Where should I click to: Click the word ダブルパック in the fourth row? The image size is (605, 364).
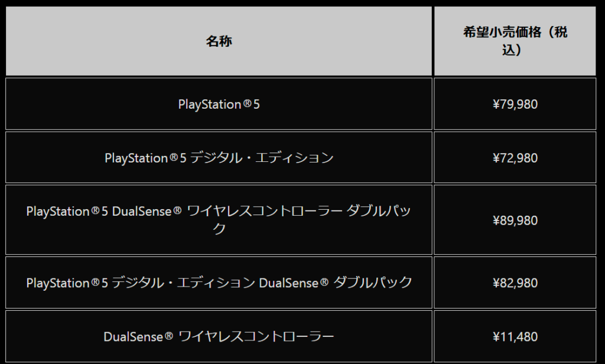point(372,282)
